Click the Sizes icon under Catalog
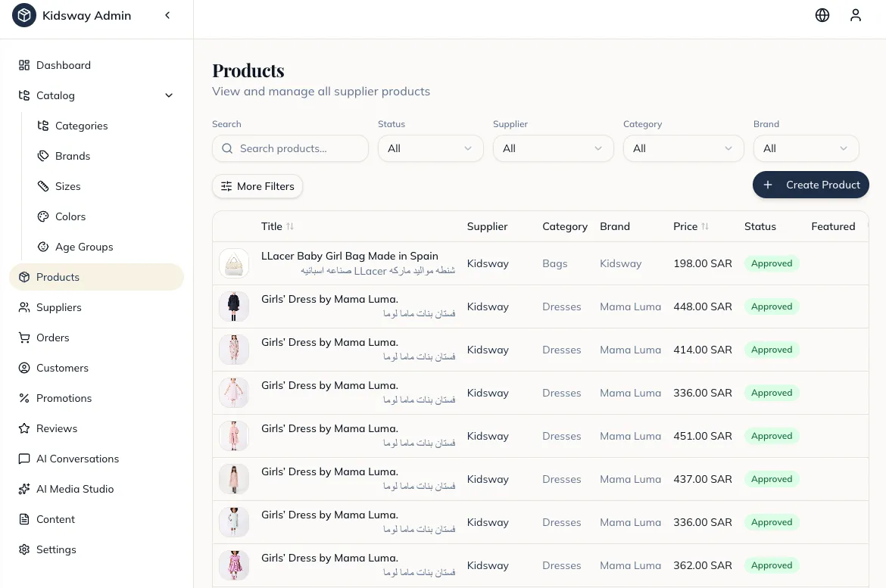 [43, 186]
